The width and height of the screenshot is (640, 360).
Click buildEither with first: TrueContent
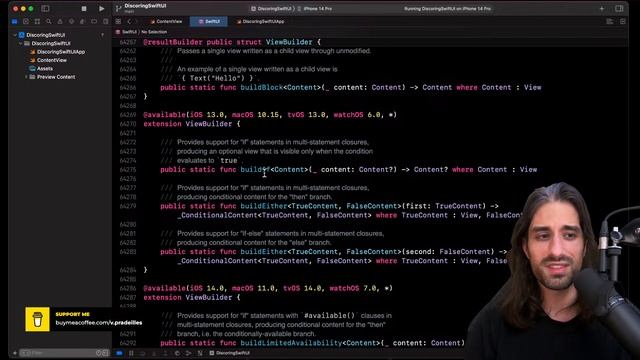(263, 206)
